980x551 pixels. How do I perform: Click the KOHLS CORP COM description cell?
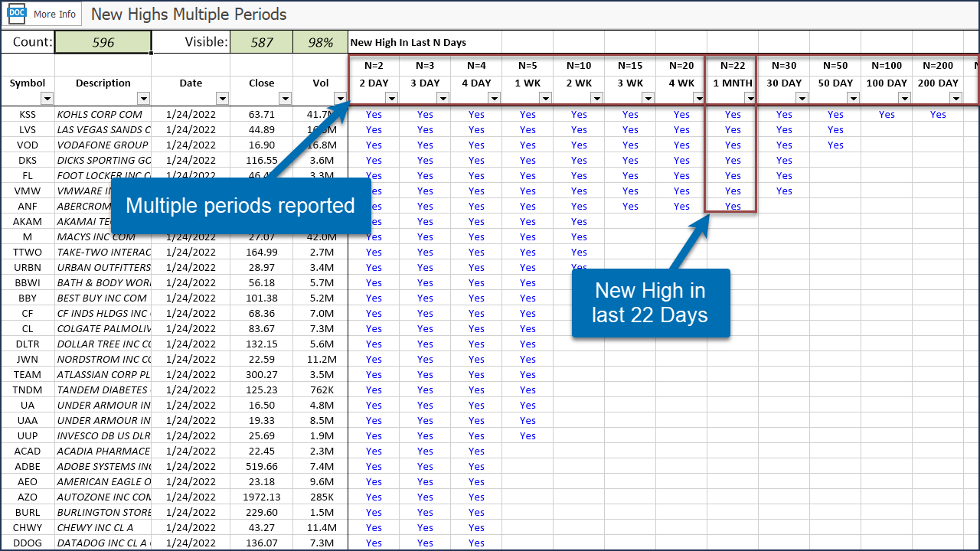[103, 115]
